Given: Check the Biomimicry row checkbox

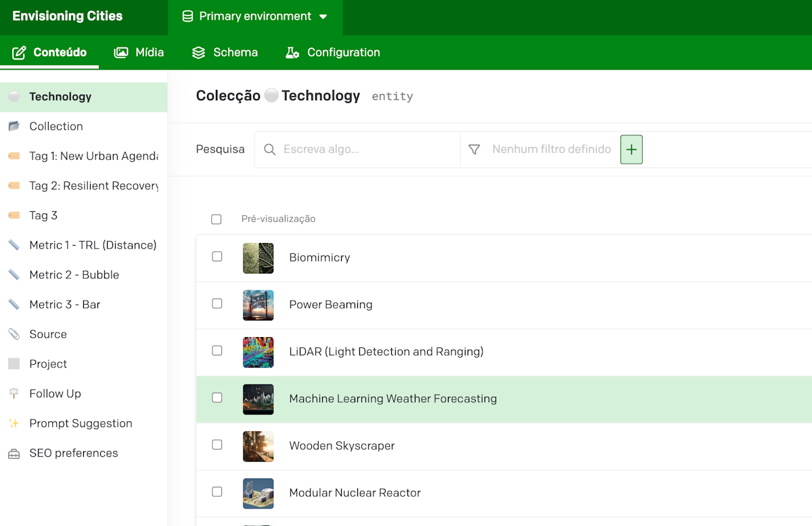Looking at the screenshot, I should coord(217,257).
